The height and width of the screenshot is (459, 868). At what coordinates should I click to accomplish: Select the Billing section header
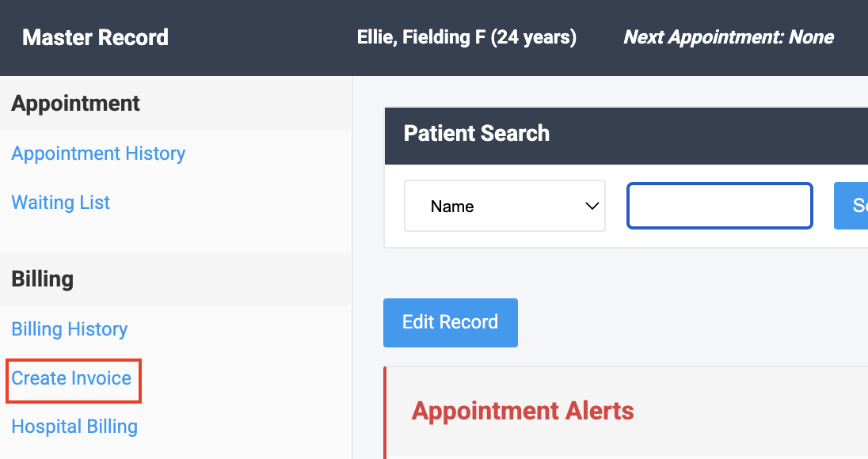42,279
